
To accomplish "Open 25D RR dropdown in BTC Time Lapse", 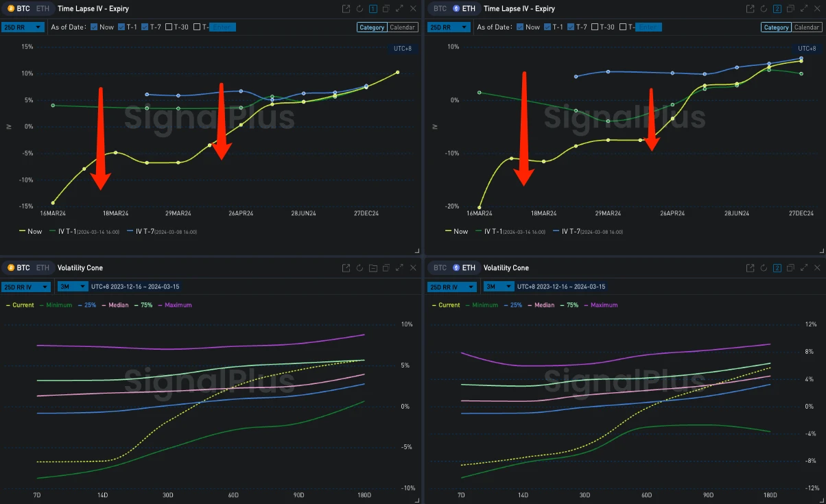I will pos(23,27).
